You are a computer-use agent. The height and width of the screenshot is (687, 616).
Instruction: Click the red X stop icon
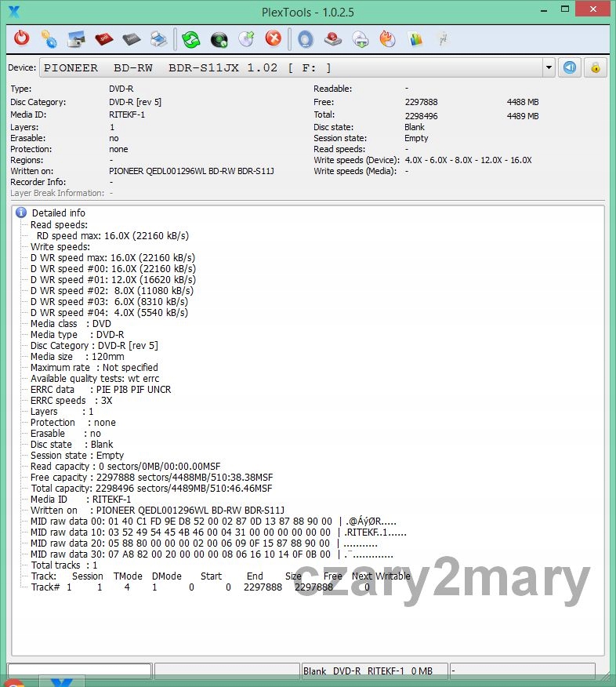[x=274, y=38]
